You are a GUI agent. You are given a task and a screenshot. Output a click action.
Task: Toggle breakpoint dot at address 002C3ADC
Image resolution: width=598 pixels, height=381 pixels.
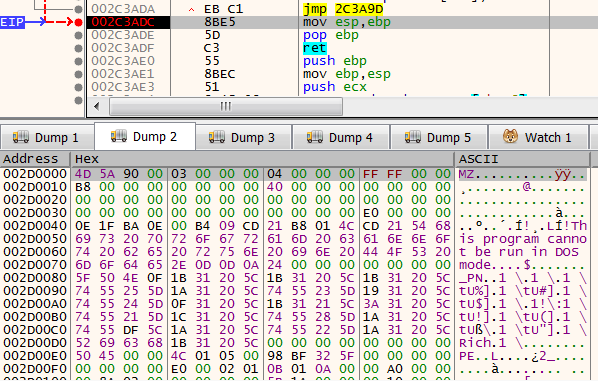pyautogui.click(x=79, y=23)
